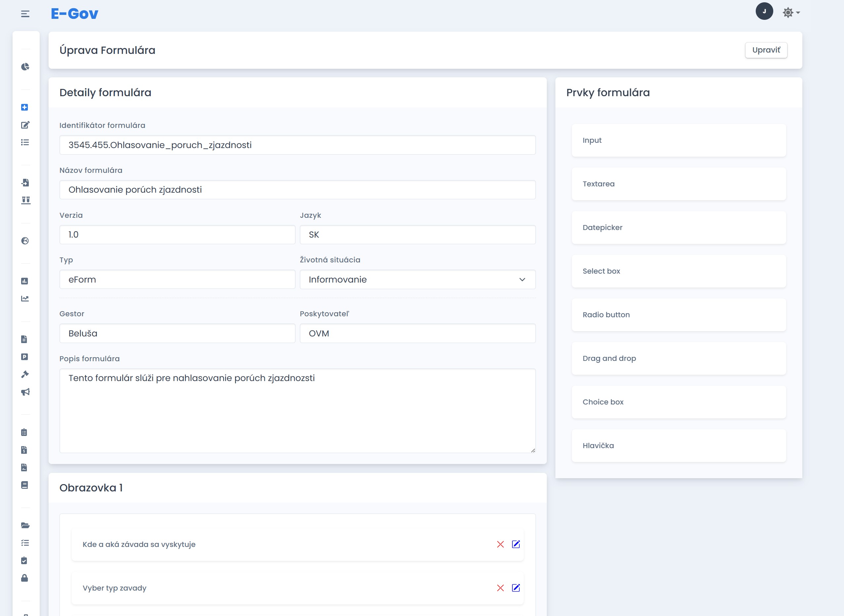
Task: Pick the Hlavička form element
Action: (678, 445)
